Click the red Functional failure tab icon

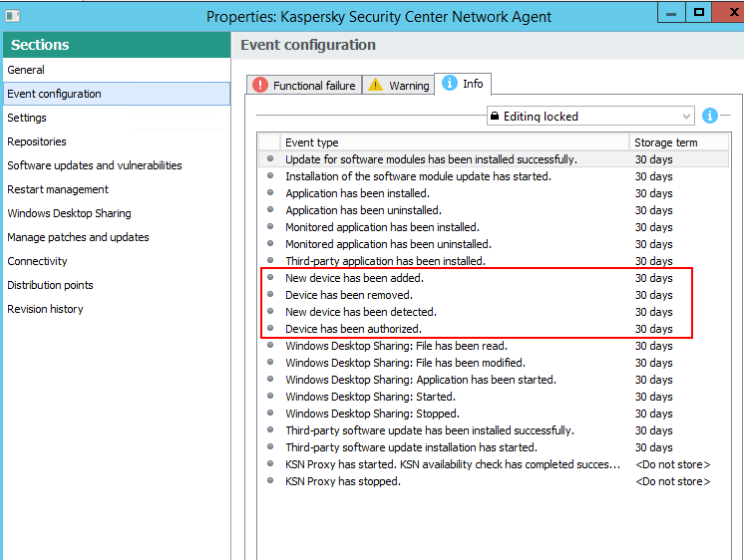point(260,85)
